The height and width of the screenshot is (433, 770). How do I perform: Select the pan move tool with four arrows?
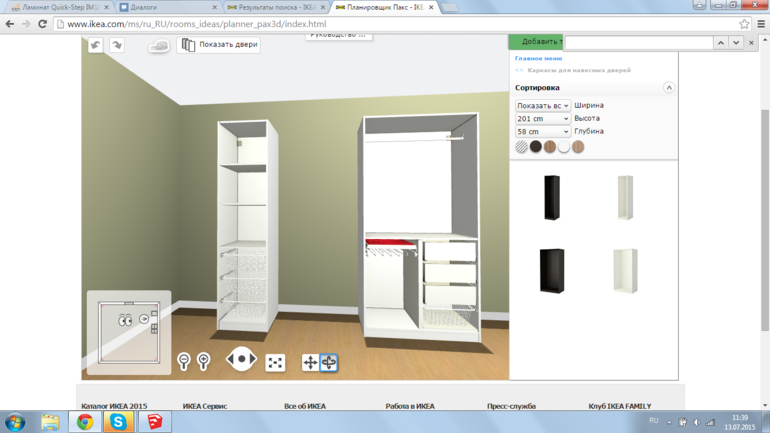[310, 362]
